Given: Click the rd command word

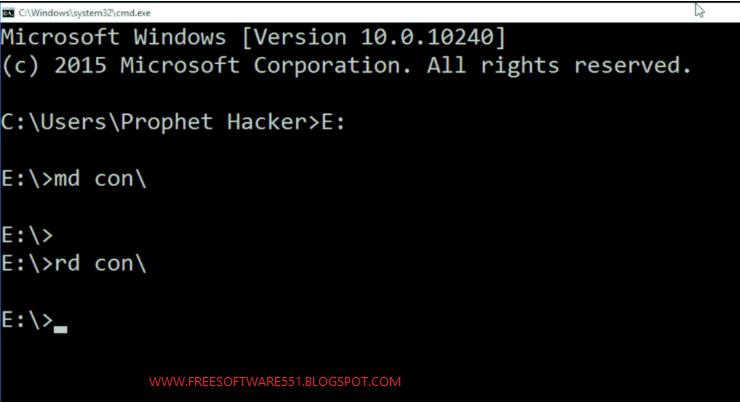Looking at the screenshot, I should pyautogui.click(x=67, y=263).
